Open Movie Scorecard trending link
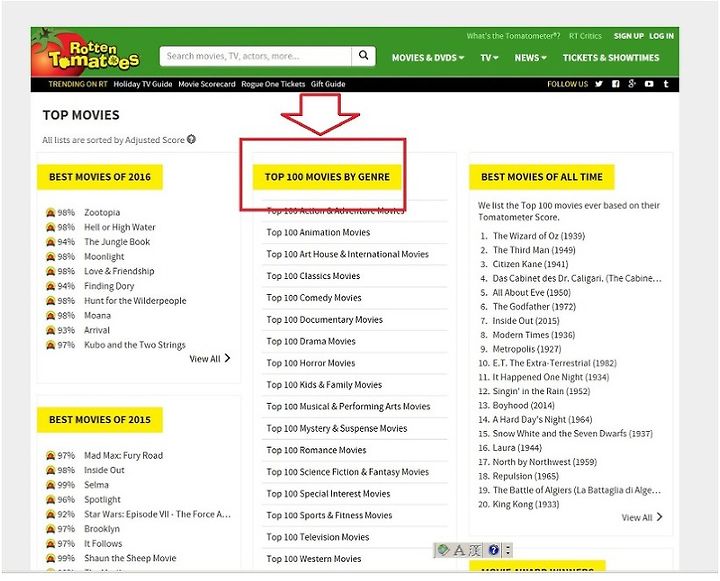The image size is (720, 581). [207, 84]
